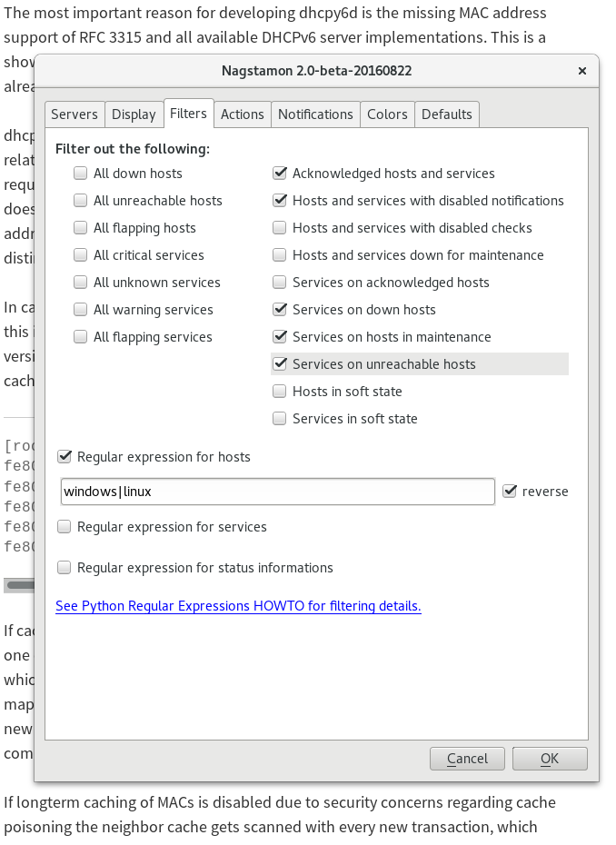Uncheck Services on down hosts
The image size is (616, 845).
280,310
